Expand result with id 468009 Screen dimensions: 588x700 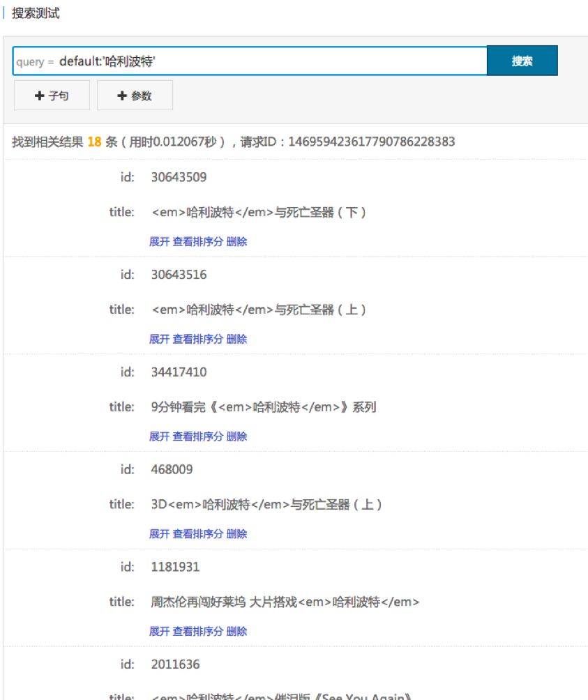(160, 534)
